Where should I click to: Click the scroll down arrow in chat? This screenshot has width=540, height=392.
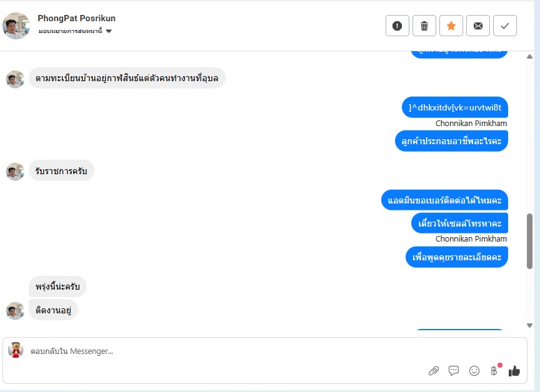point(529,325)
